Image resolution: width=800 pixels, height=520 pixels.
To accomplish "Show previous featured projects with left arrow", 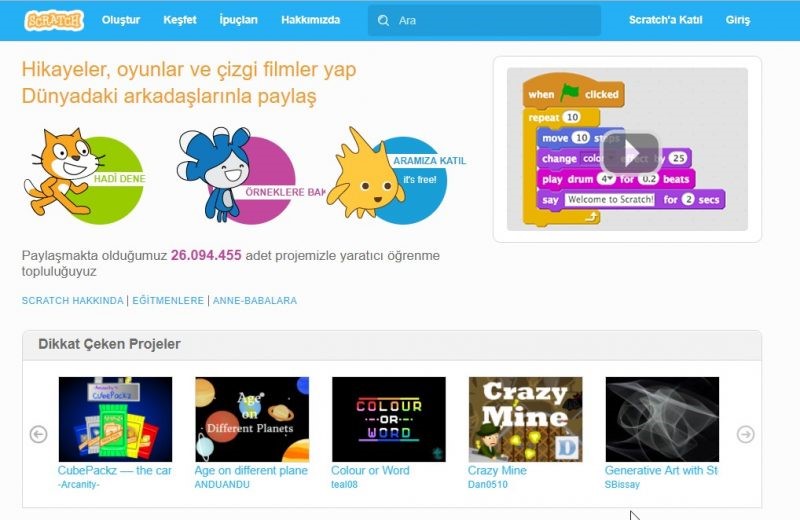I will [x=38, y=434].
